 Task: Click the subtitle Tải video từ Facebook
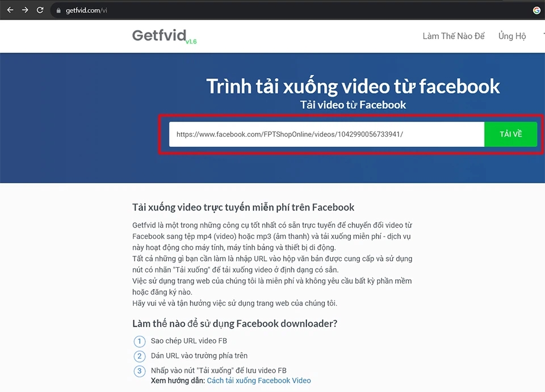(x=353, y=104)
